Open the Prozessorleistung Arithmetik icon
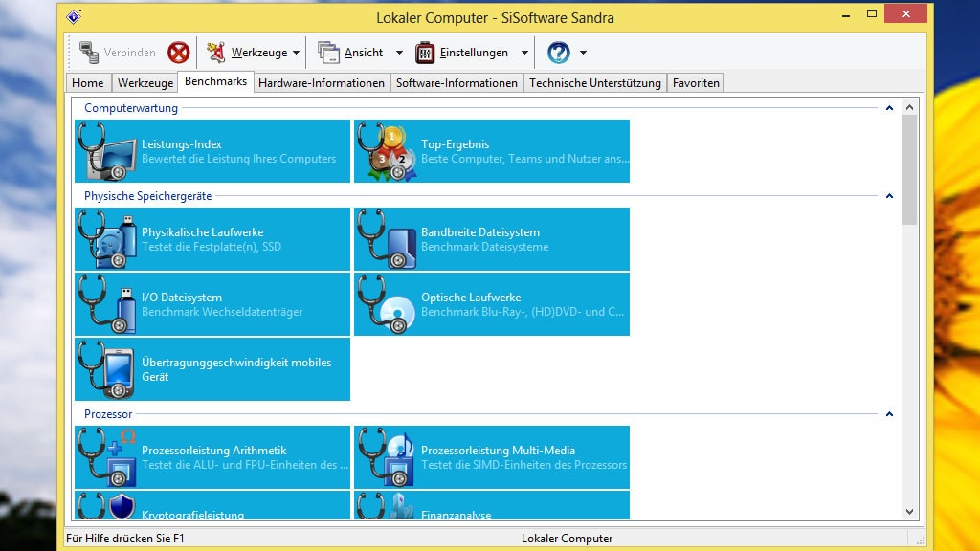The image size is (980, 551). (107, 457)
